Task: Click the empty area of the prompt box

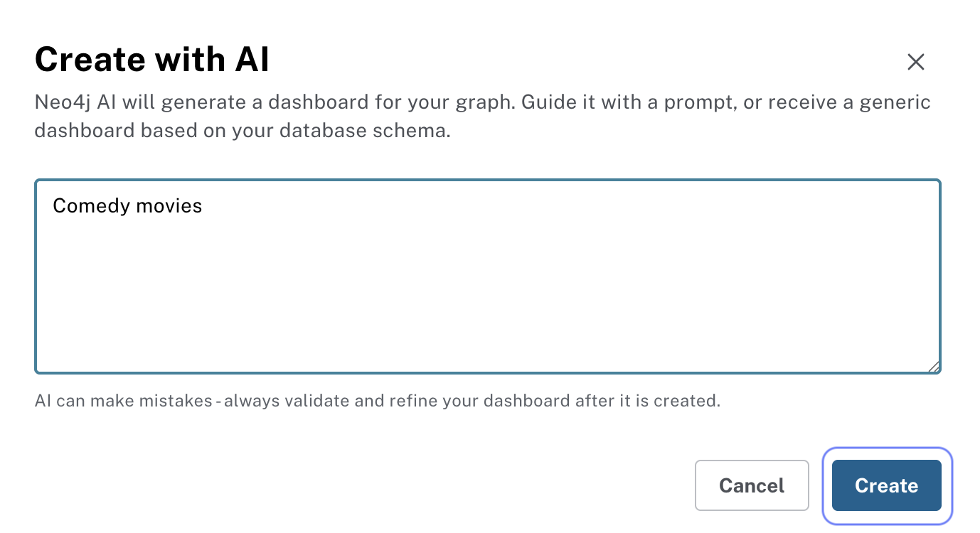Action: (487, 306)
